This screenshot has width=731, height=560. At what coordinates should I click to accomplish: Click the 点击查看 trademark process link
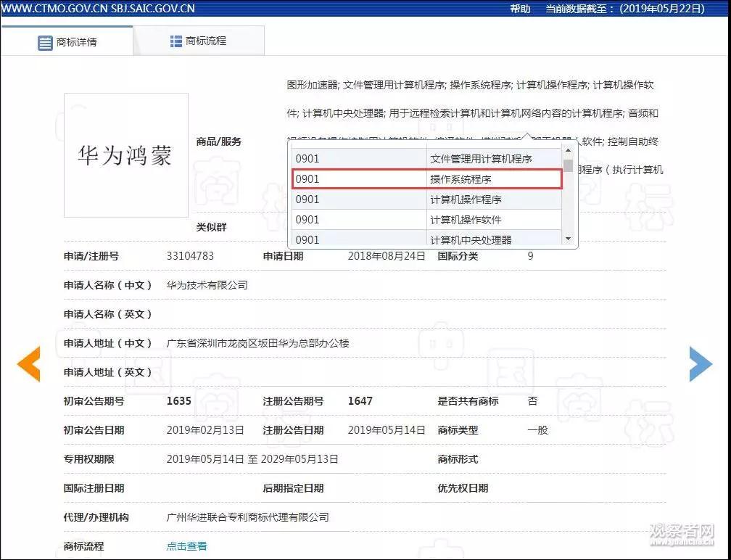point(186,546)
